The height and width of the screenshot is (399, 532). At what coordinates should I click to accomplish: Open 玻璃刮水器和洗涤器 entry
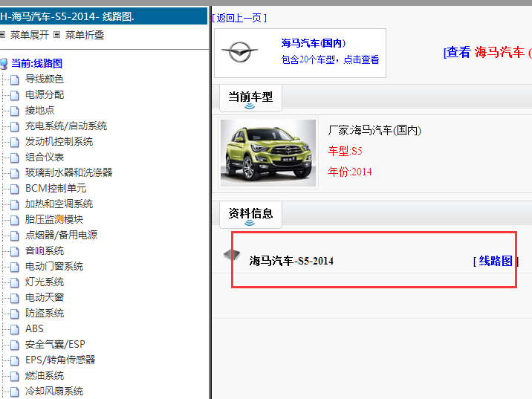coord(68,172)
